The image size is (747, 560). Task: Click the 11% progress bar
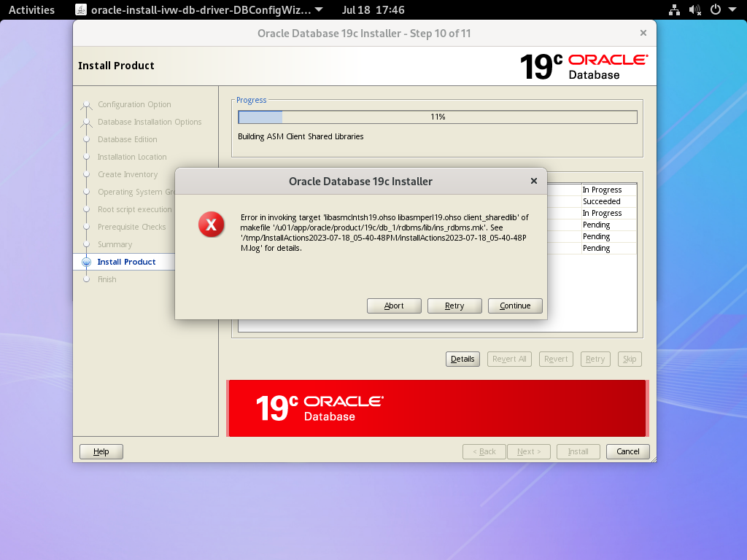[x=438, y=117]
